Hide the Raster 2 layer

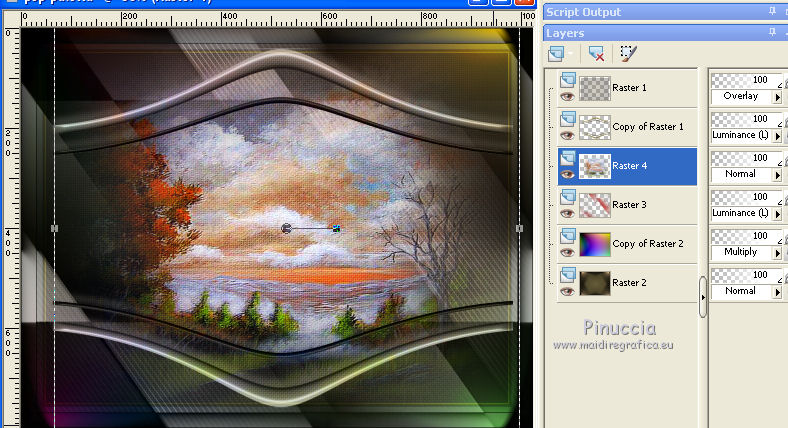[x=567, y=292]
